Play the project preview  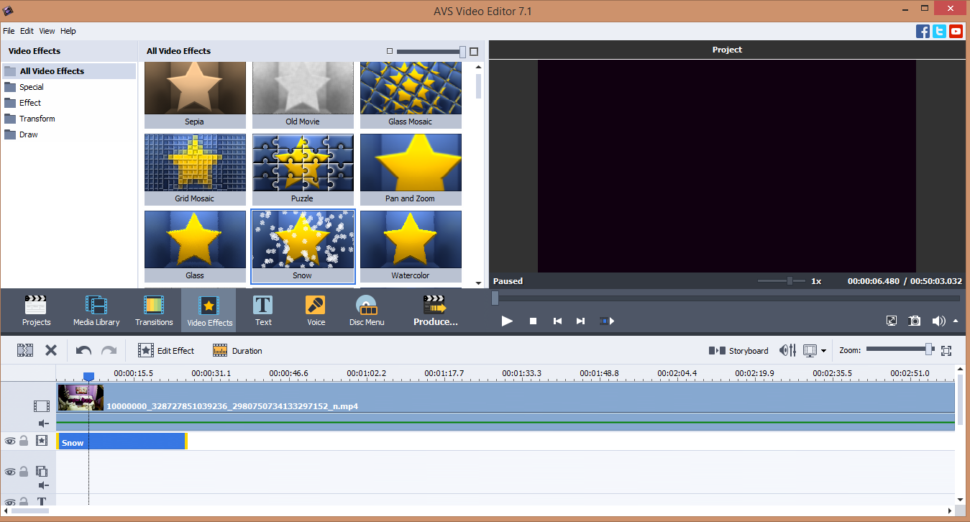tap(507, 321)
